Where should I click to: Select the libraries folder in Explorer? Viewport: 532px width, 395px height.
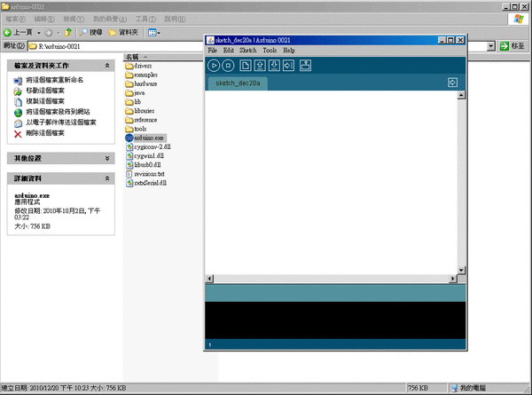140,111
